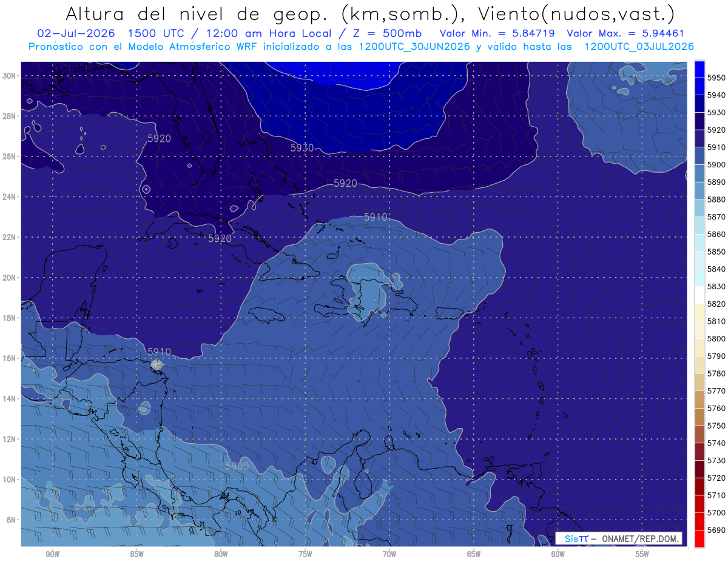
Task: Click the 70W longitude axis label
Action: point(389,554)
